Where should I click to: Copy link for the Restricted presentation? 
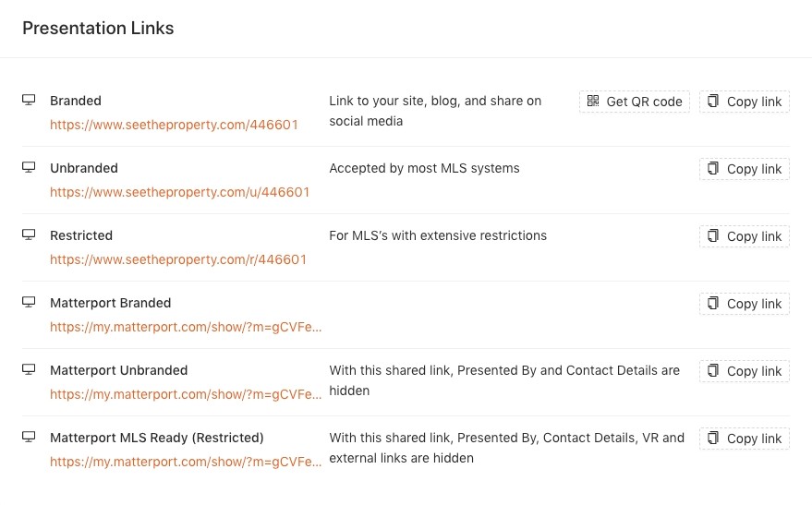click(745, 236)
